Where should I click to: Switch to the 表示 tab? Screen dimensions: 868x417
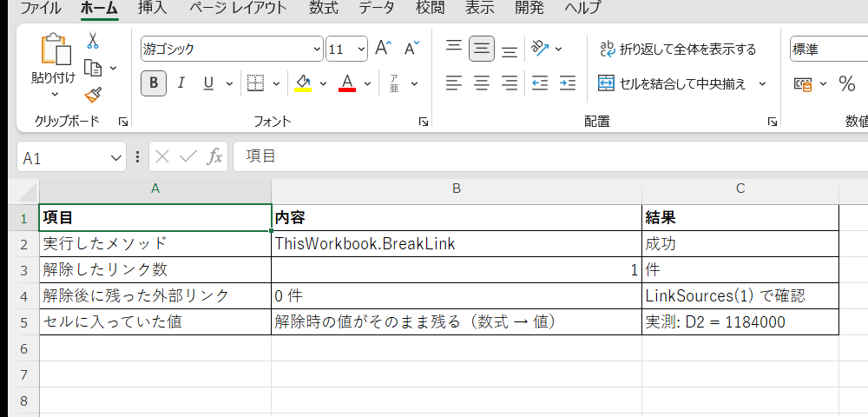(479, 8)
